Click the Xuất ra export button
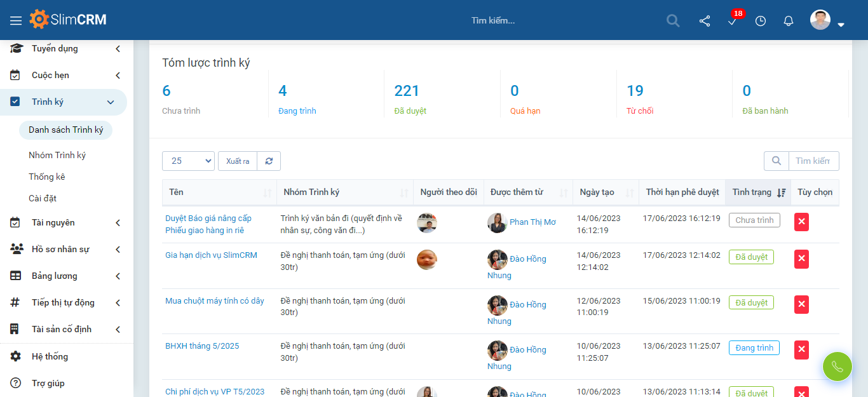Viewport: 868px width, 397px height. pyautogui.click(x=238, y=161)
